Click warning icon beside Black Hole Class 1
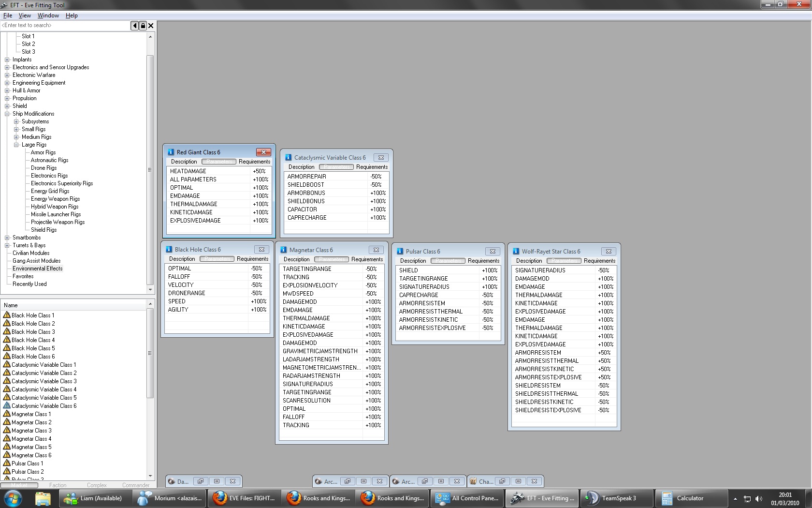The width and height of the screenshot is (812, 508). pyautogui.click(x=7, y=315)
